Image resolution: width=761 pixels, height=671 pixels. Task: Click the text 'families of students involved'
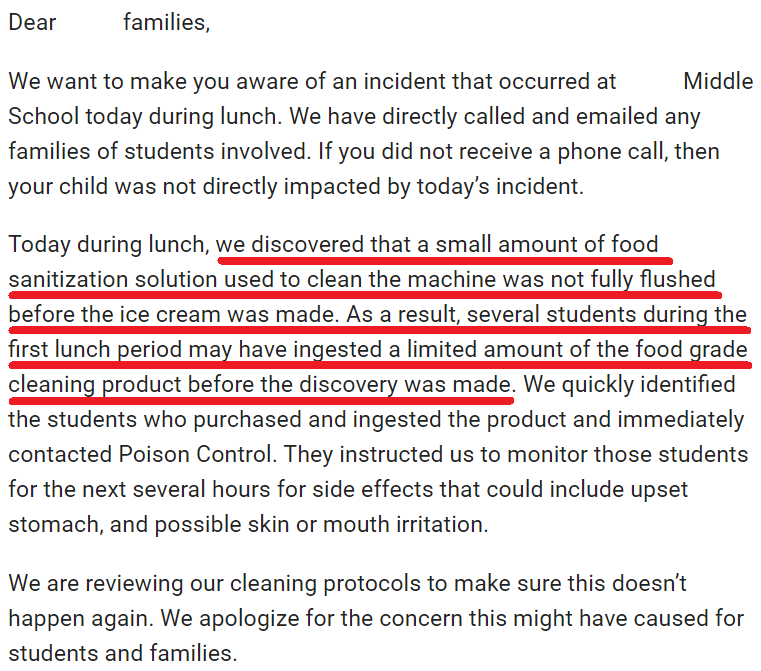tap(160, 151)
